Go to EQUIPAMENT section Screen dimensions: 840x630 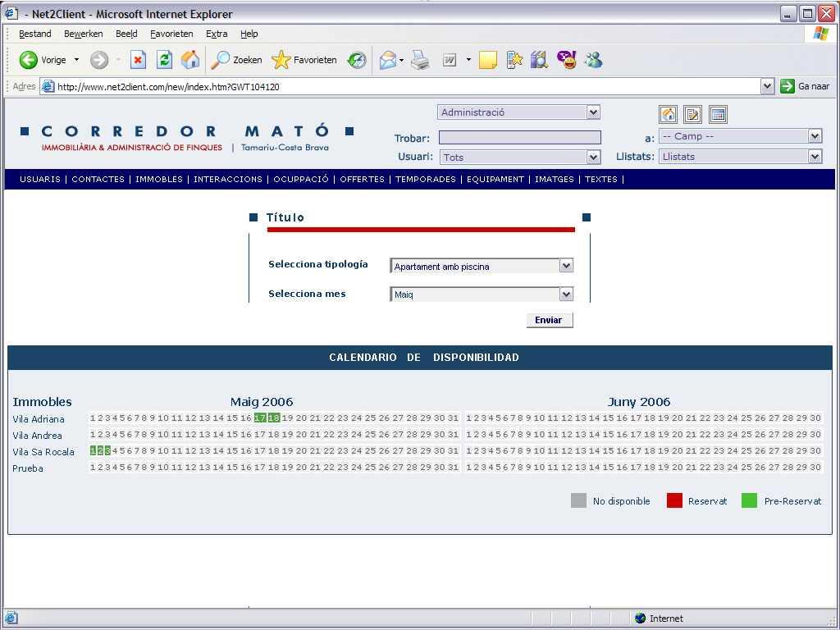coord(495,180)
